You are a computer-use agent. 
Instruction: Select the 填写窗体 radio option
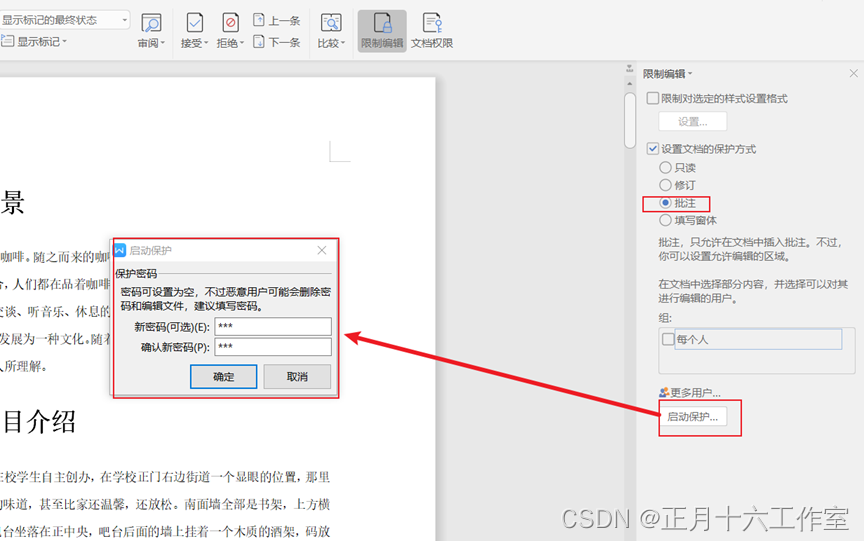[665, 220]
